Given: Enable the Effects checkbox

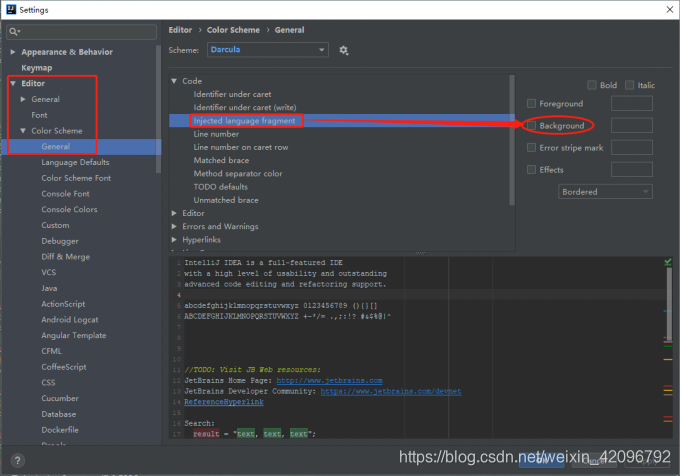Looking at the screenshot, I should point(531,169).
